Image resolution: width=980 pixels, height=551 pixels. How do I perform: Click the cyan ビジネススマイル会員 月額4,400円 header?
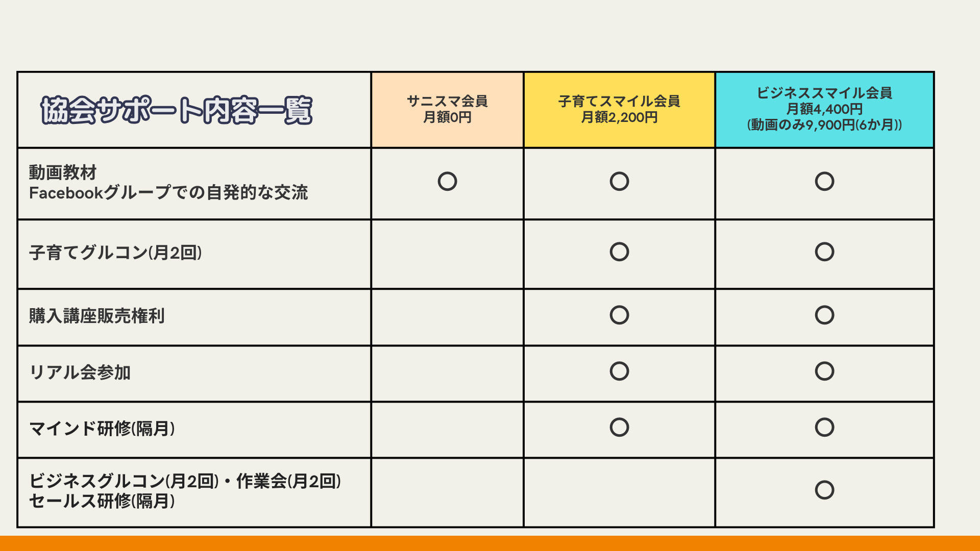point(824,109)
